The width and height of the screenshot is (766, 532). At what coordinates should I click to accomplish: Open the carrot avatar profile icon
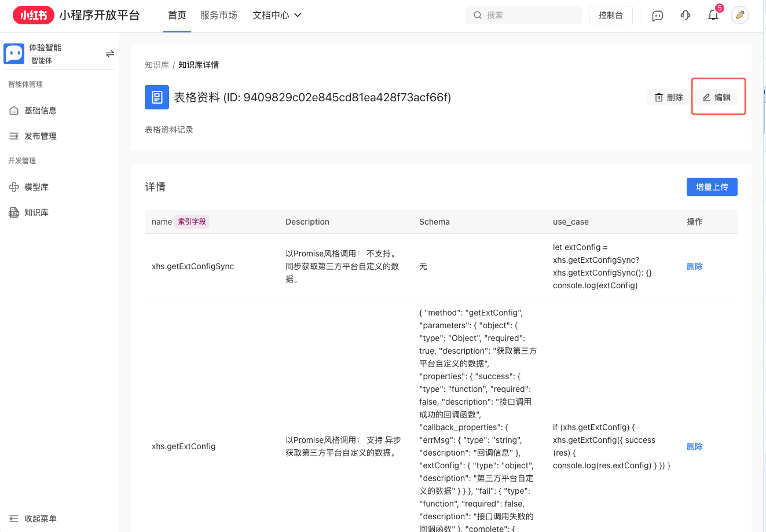coord(740,16)
